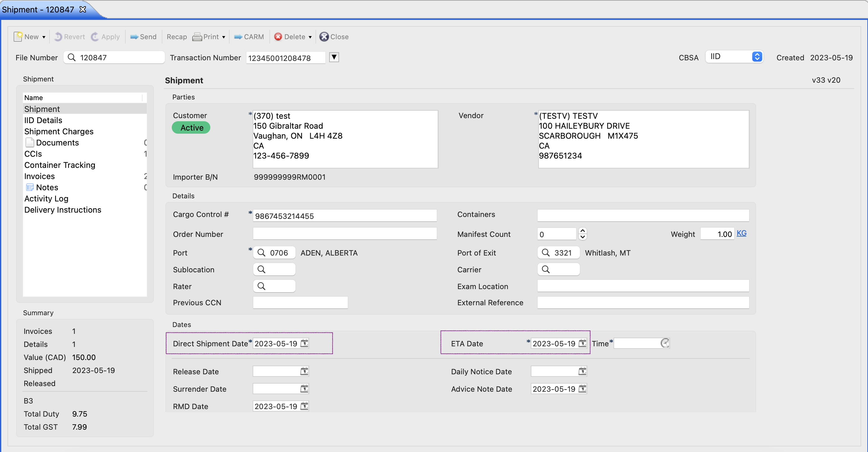Open the Documents section
Image resolution: width=868 pixels, height=452 pixels.
click(x=85, y=142)
